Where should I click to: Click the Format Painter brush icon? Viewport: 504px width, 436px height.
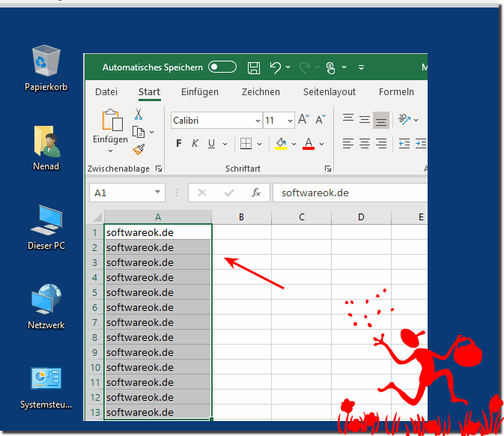(x=139, y=149)
